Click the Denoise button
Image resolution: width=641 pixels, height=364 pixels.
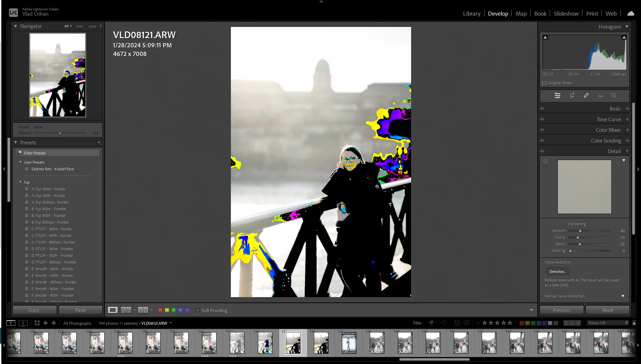[x=558, y=272]
